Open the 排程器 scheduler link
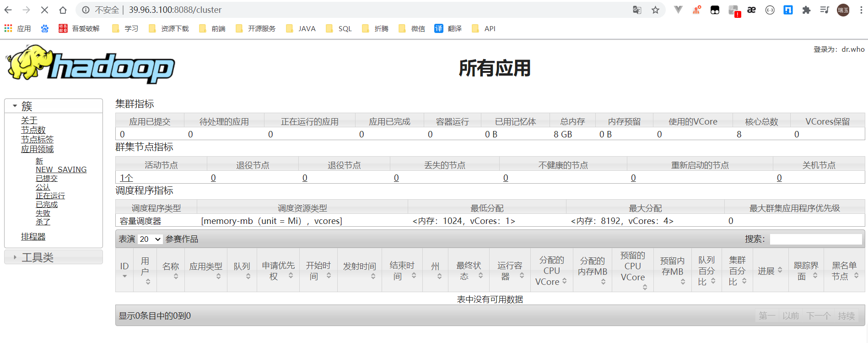 click(x=33, y=236)
